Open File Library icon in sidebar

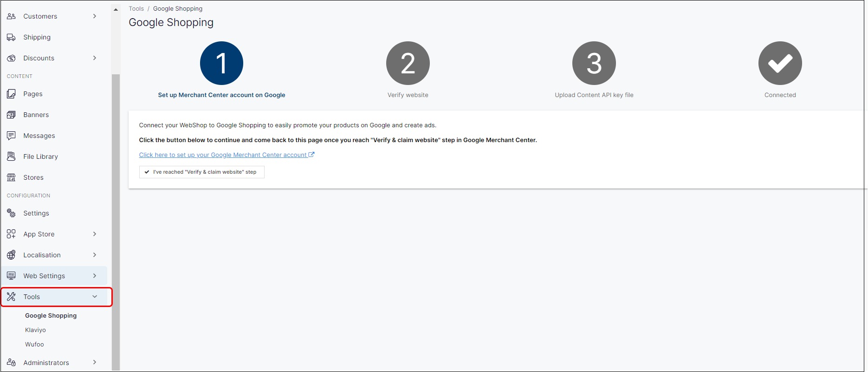pos(11,157)
